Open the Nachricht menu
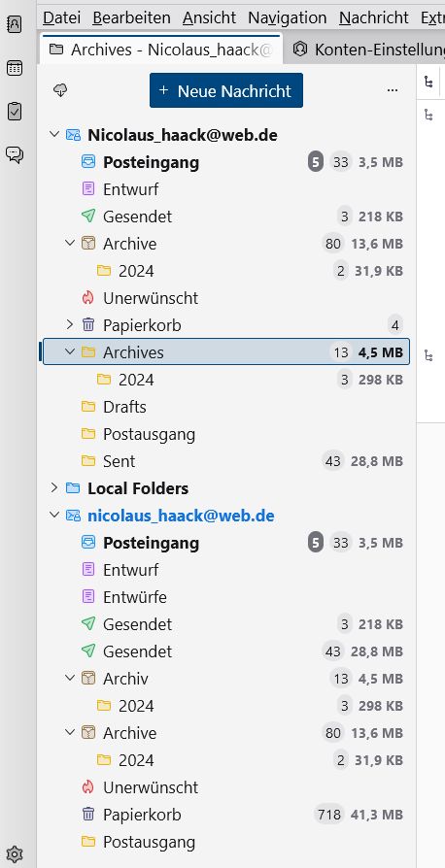 coord(373,17)
